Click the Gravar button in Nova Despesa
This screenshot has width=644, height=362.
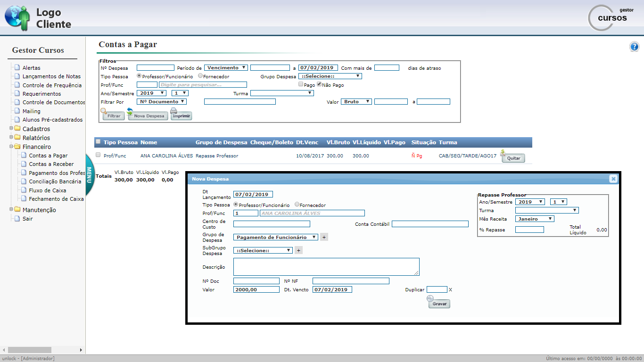(x=439, y=303)
